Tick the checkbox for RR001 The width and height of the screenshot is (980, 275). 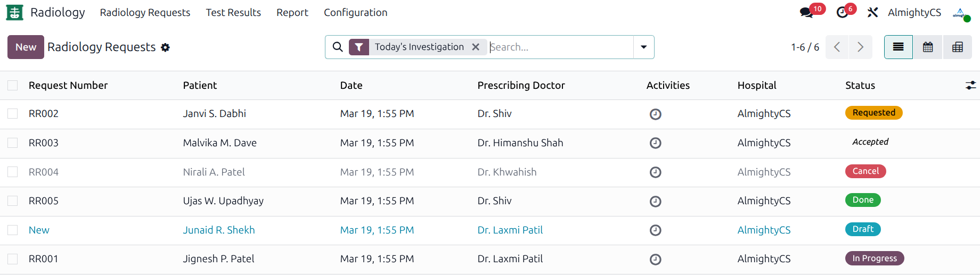(x=13, y=259)
